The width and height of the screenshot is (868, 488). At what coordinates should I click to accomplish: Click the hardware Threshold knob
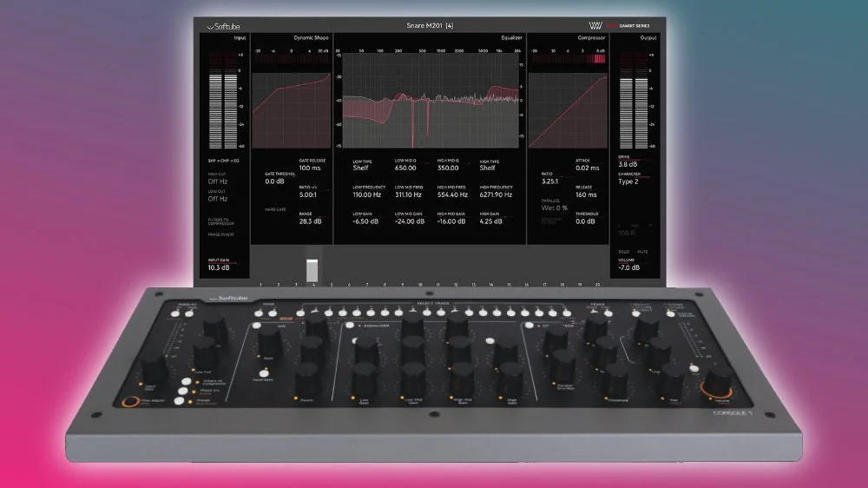615,380
